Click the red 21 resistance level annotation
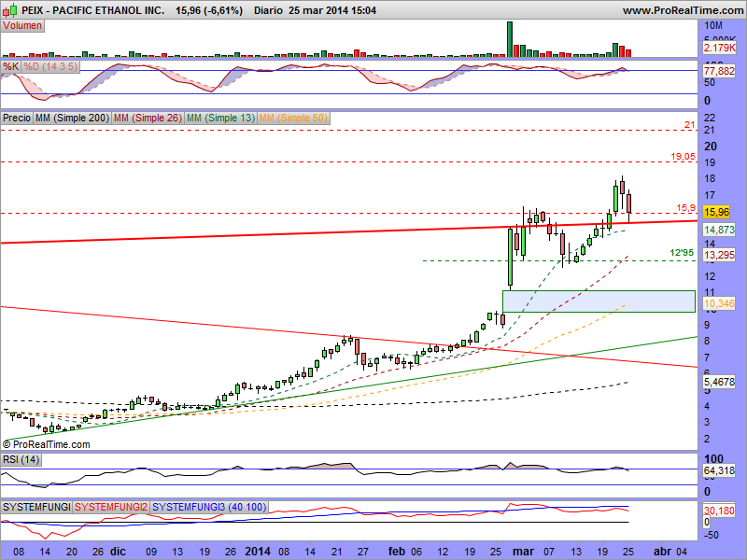 click(689, 125)
